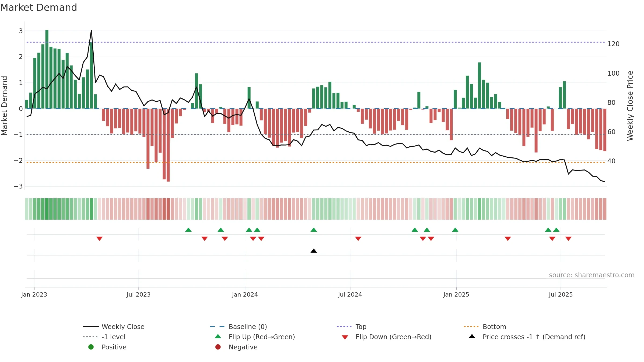The height and width of the screenshot is (362, 644).
Task: Click the Flip Down (Green→Red) legend text
Action: click(393, 337)
